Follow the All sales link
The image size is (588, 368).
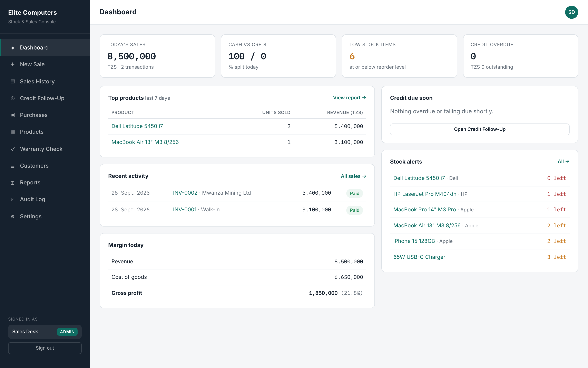(x=353, y=176)
